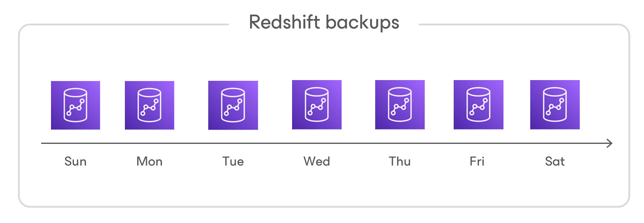Open the Tuesday Redshift backup icon
644x223 pixels.
pyautogui.click(x=233, y=105)
